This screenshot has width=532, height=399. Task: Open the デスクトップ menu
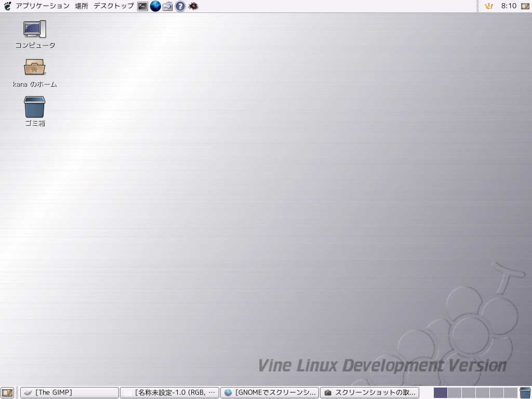[114, 6]
